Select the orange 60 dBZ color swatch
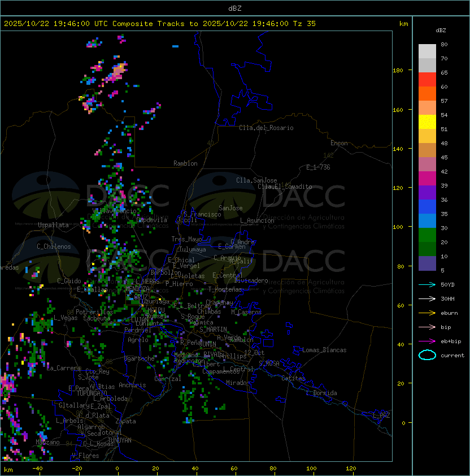This screenshot has width=470, height=476. (x=427, y=93)
